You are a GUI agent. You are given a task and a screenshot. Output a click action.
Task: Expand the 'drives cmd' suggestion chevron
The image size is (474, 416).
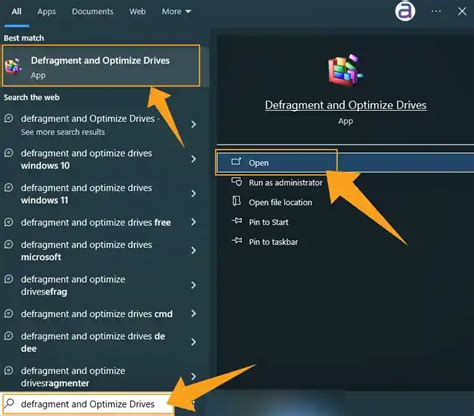click(x=194, y=313)
